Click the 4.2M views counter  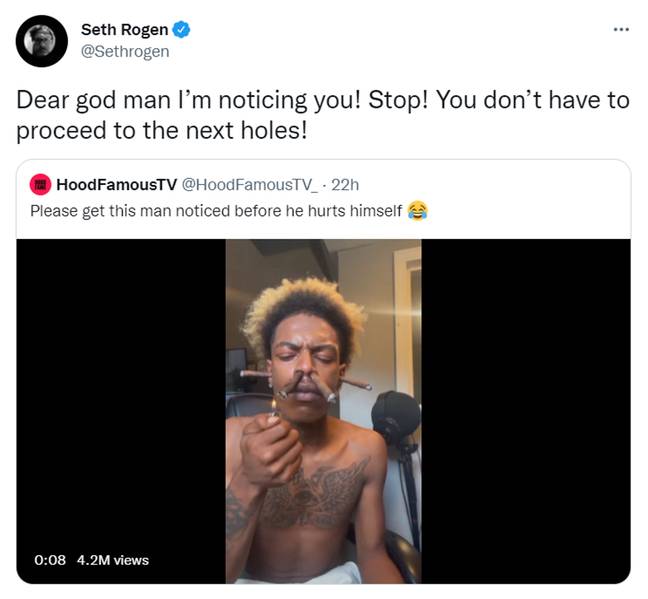pos(113,560)
